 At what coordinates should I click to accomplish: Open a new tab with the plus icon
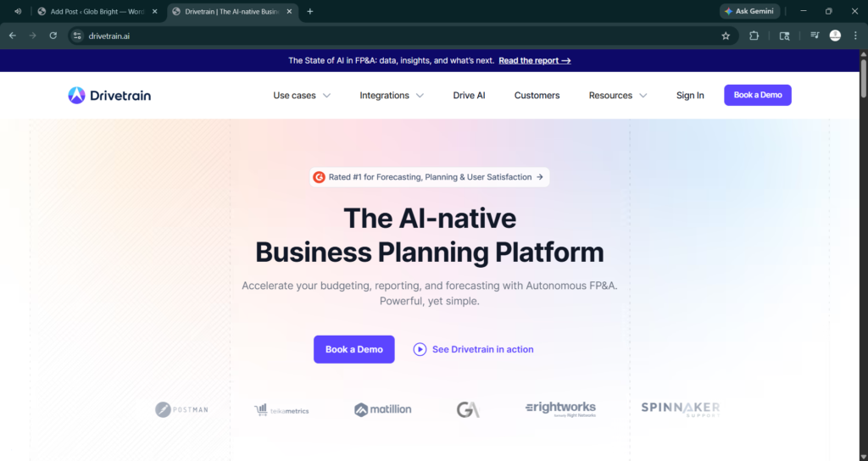(310, 11)
